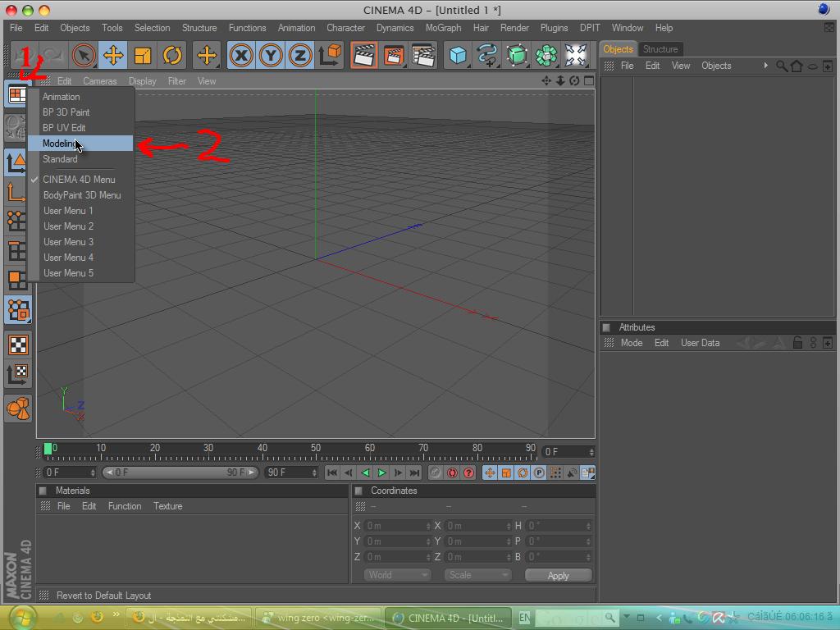The height and width of the screenshot is (630, 840).
Task: Toggle parameter keyframe recording P button
Action: 539,472
